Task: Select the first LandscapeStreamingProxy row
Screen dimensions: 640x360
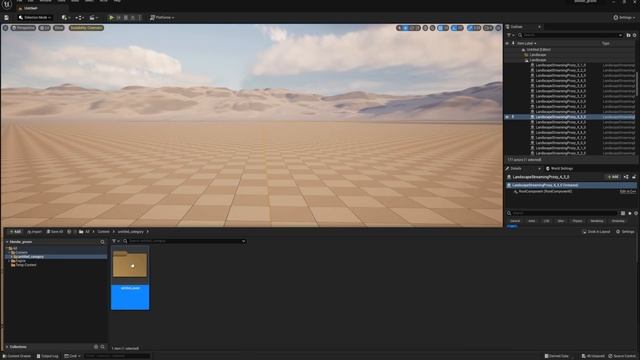Action: [560, 65]
